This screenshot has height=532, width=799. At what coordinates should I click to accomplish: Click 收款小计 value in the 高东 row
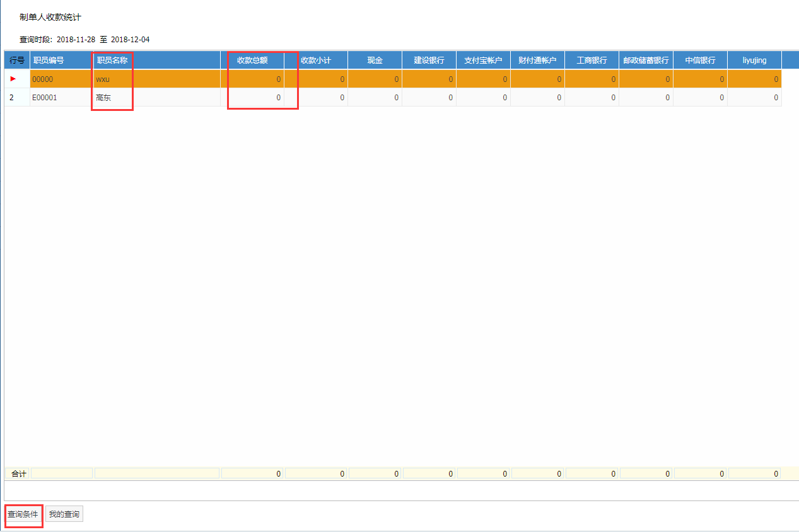point(316,98)
